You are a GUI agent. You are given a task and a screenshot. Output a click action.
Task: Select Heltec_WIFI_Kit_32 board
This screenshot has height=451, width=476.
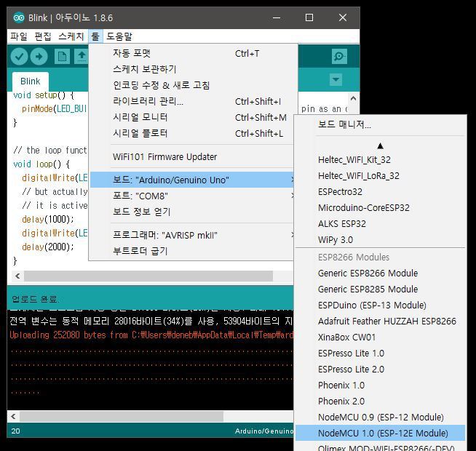tap(380, 159)
